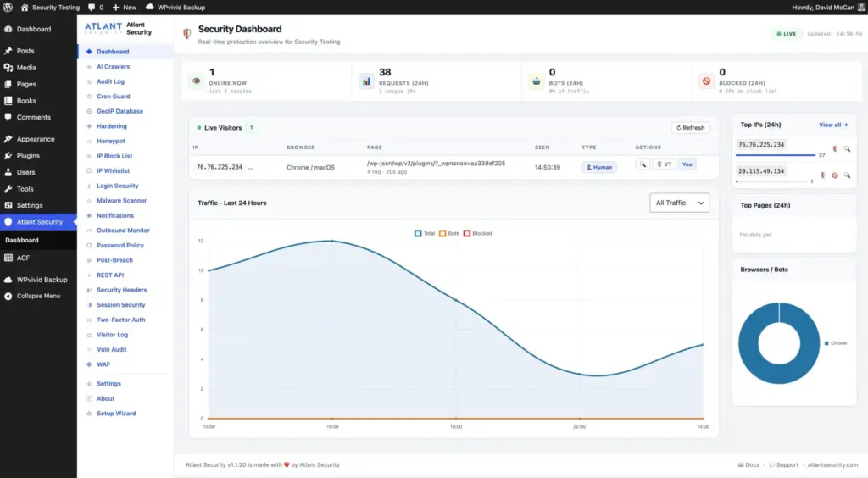Screen dimensions: 868x478
Task: Click shield icon next to 76.76.225.234 in Top IPs
Action: click(x=835, y=149)
